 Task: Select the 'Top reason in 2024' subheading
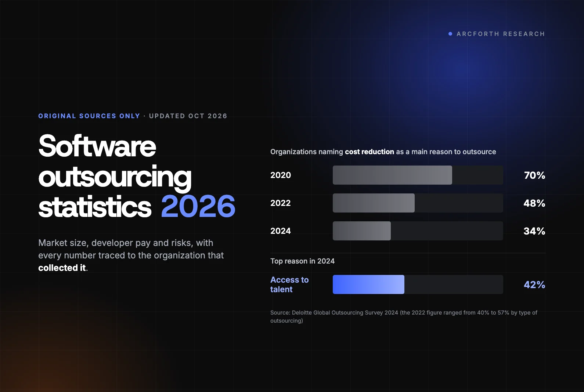[x=303, y=261]
